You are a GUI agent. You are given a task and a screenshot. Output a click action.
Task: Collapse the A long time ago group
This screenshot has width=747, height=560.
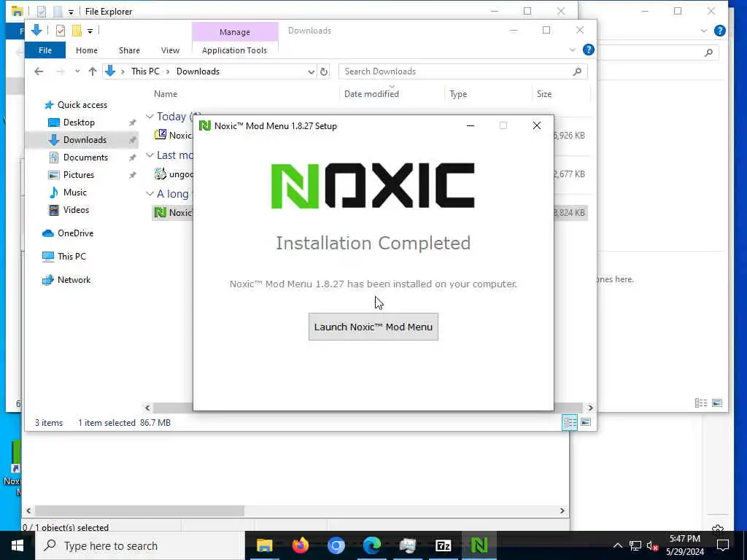pyautogui.click(x=150, y=194)
